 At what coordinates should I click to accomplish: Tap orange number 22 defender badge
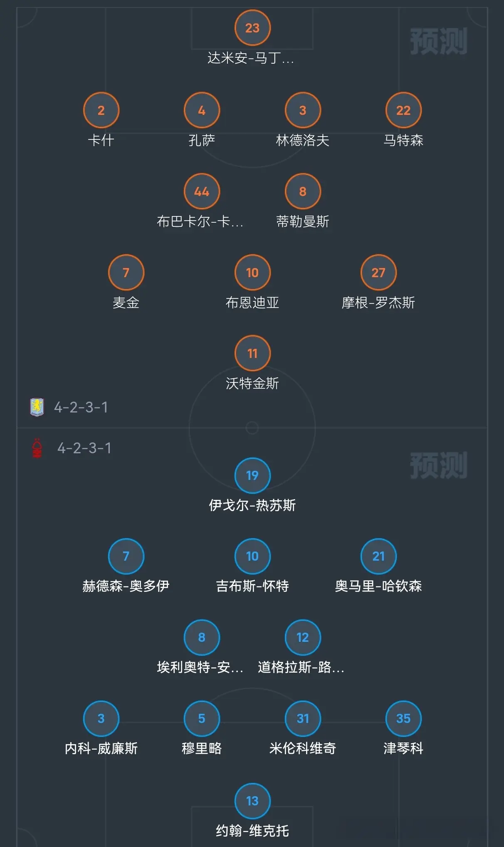point(403,110)
